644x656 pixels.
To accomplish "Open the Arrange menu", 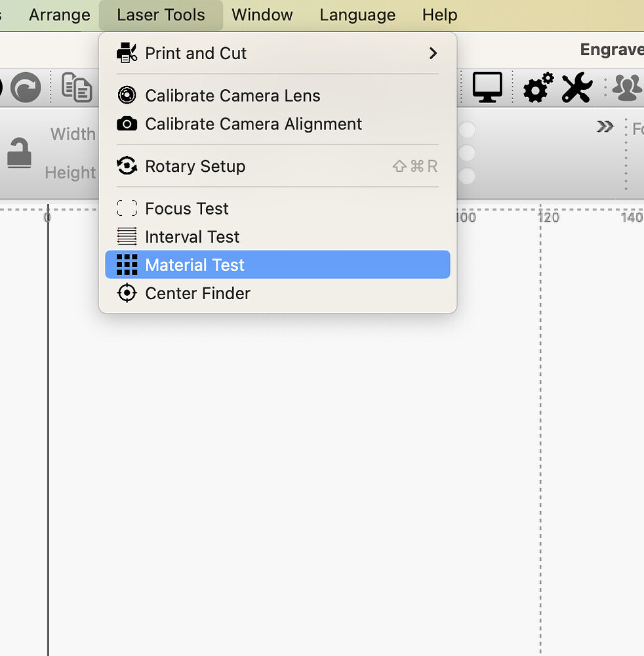I will [x=58, y=14].
